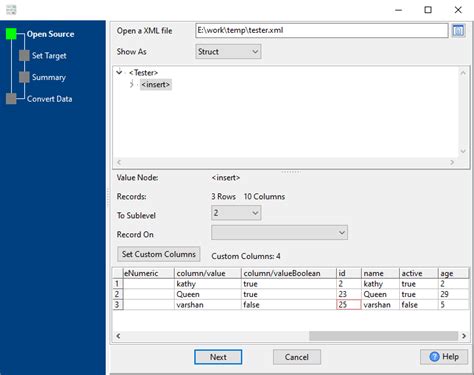Click the blue Help question mark icon

coord(434,357)
